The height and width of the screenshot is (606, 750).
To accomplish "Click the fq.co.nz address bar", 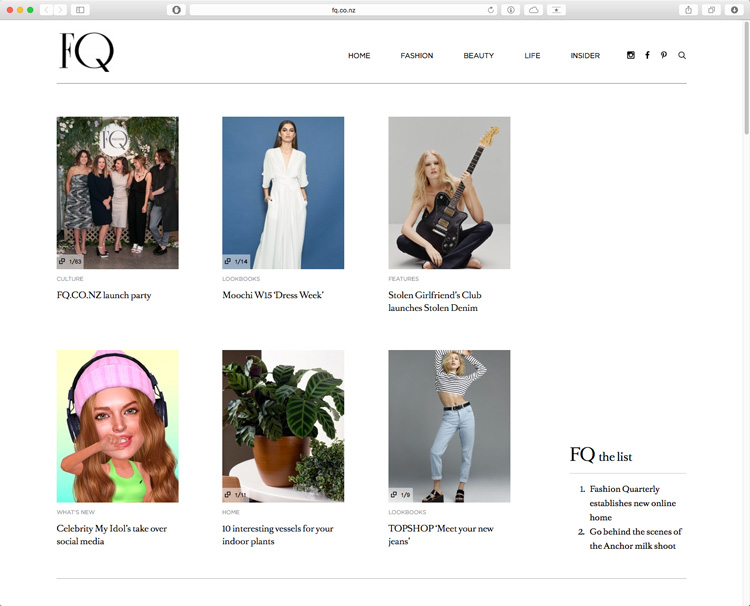I will click(343, 10).
